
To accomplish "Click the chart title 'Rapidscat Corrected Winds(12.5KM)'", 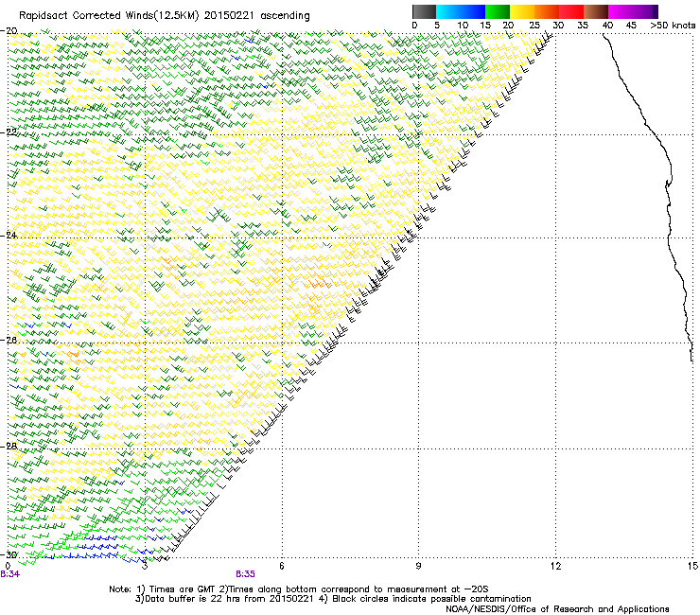I will (109, 16).
